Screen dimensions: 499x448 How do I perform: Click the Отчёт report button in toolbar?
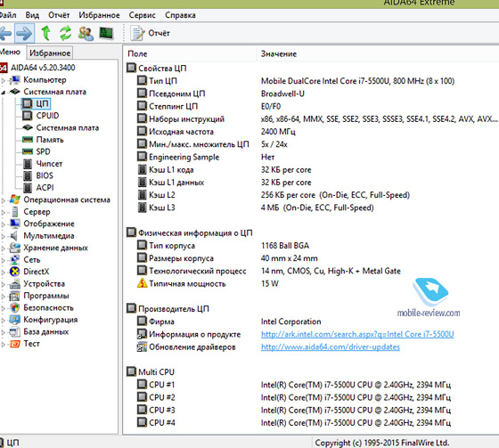(151, 33)
